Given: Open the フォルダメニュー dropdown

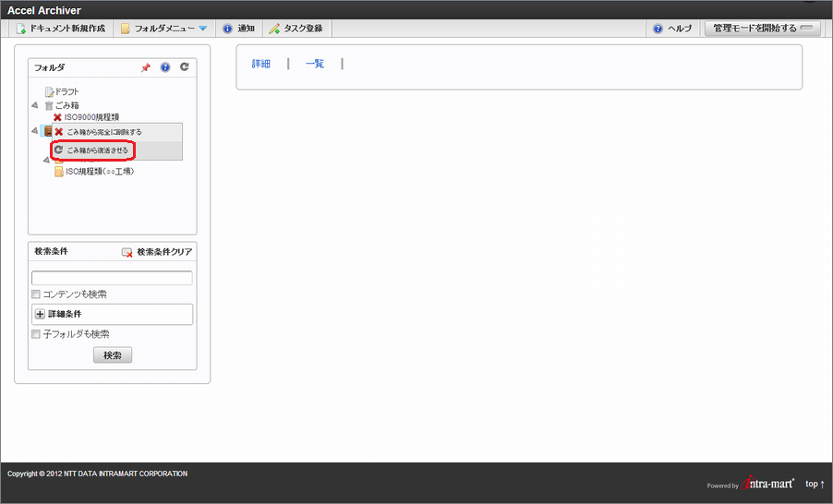Looking at the screenshot, I should (164, 29).
